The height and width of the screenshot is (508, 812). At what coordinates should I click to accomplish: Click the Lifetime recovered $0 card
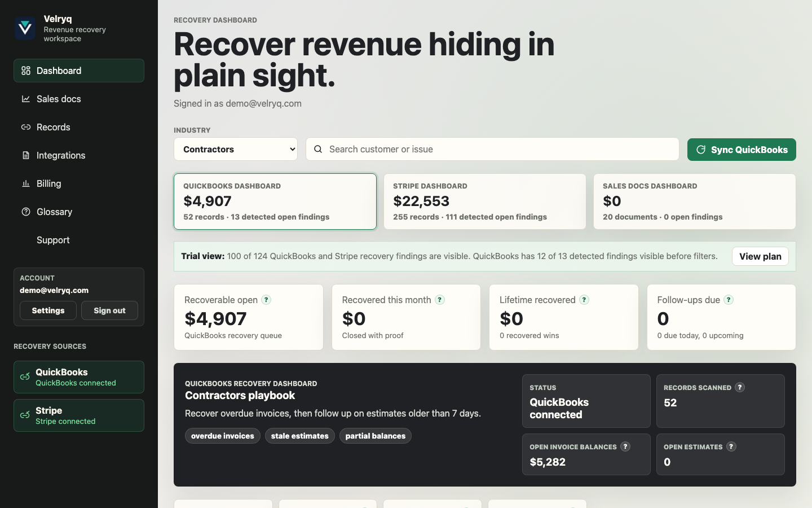[564, 317]
